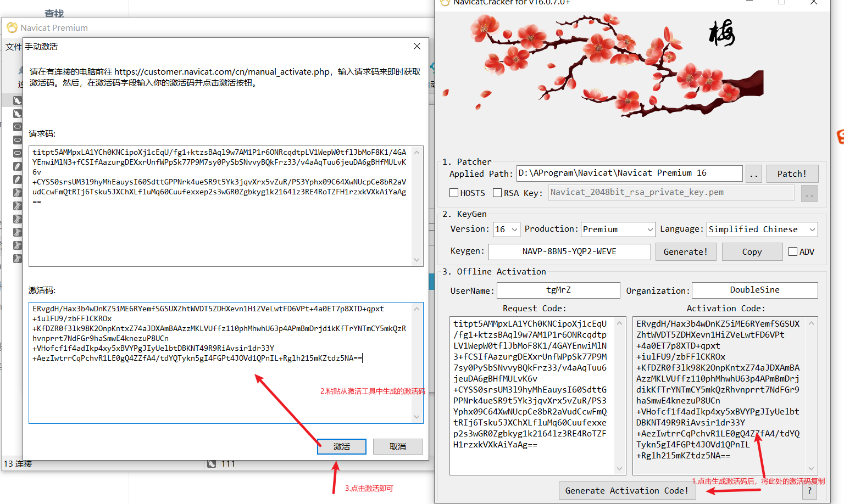
Task: Click Generate Activation Code! button
Action: tap(627, 491)
